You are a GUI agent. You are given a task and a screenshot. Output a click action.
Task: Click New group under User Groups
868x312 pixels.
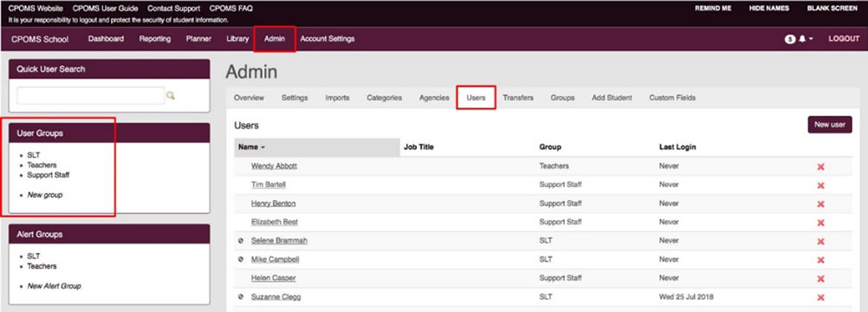[45, 195]
